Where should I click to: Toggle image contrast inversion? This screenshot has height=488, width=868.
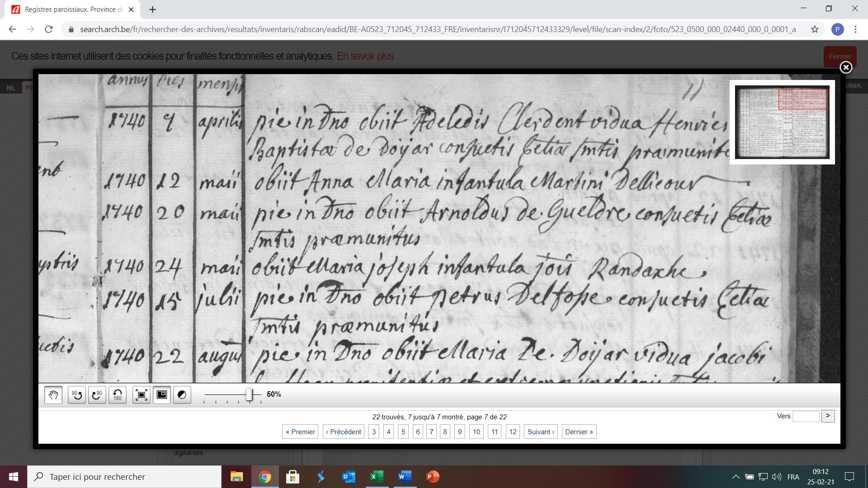(x=182, y=395)
